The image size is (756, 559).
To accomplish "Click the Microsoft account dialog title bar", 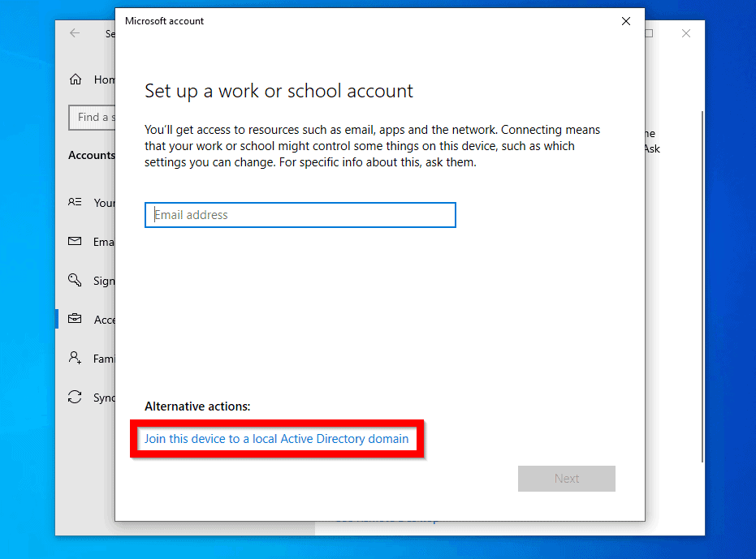I will click(x=365, y=21).
